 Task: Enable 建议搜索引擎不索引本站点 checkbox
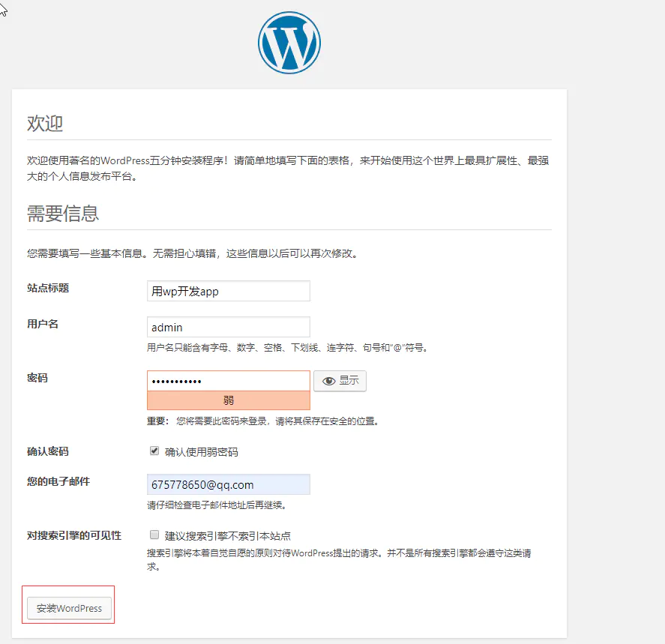pyautogui.click(x=154, y=535)
